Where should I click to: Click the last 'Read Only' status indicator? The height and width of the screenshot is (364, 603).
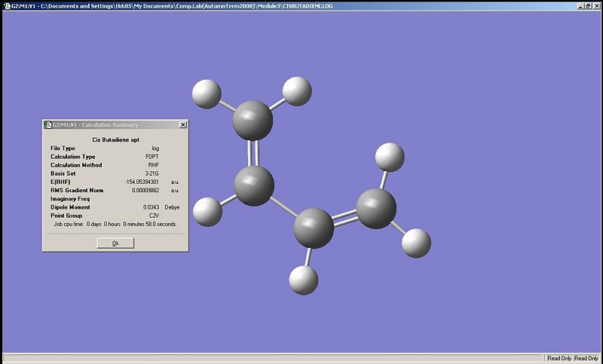pyautogui.click(x=586, y=358)
